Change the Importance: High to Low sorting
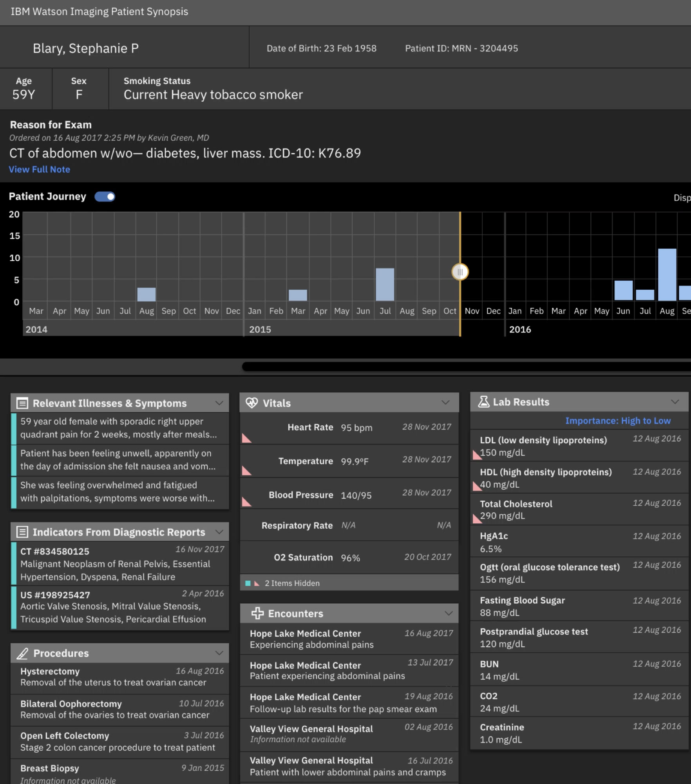 [618, 421]
